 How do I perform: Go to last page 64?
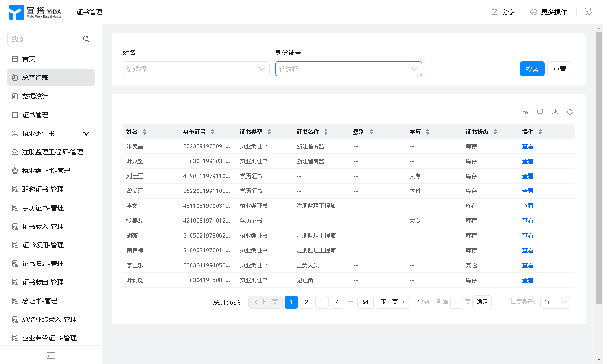tap(365, 302)
